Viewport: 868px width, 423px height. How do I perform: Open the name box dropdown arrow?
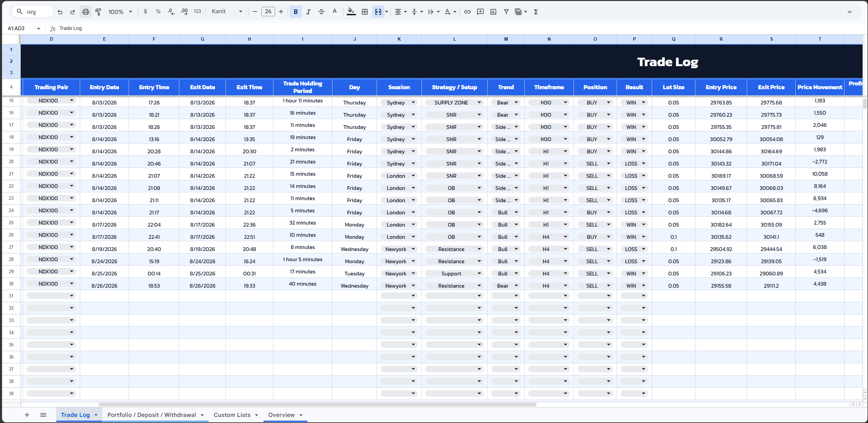pyautogui.click(x=38, y=28)
